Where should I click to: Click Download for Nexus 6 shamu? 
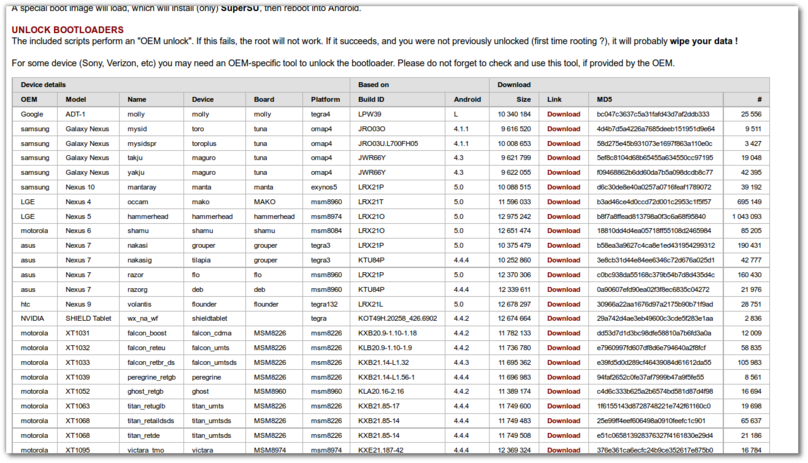tap(563, 230)
